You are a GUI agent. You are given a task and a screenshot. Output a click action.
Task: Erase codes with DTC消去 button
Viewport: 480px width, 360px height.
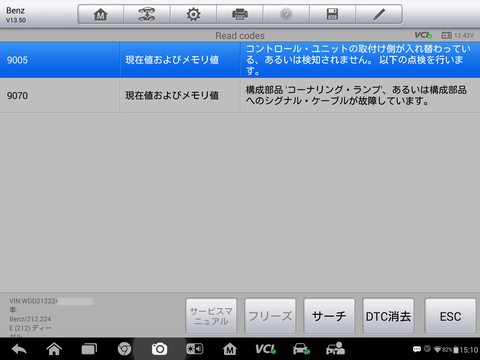tap(388, 316)
